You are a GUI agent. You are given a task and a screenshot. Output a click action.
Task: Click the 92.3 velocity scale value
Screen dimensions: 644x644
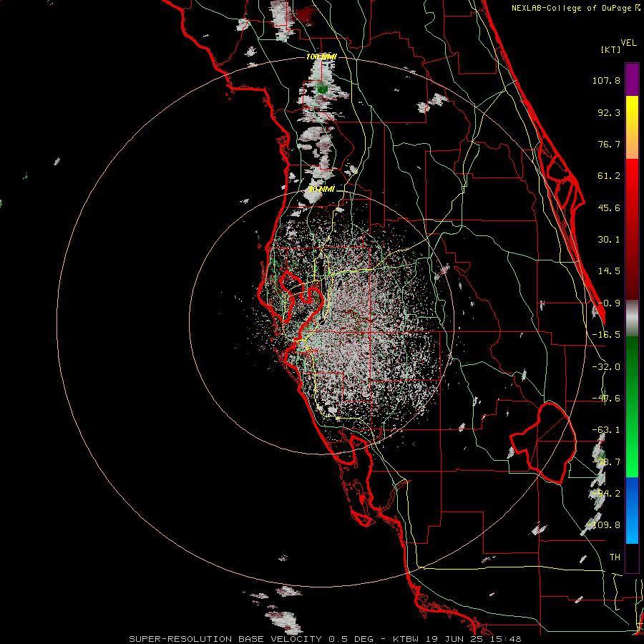(609, 112)
